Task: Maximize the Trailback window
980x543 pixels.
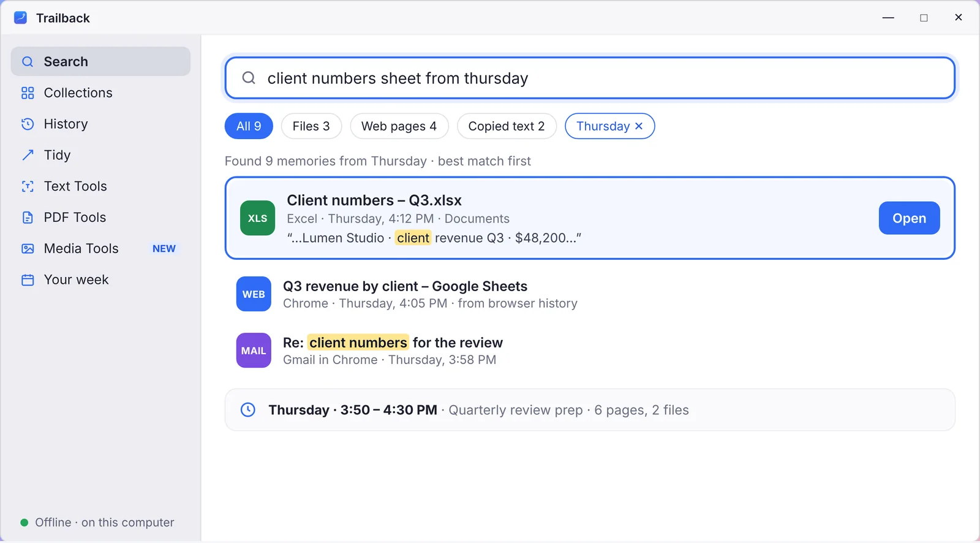Action: (x=924, y=18)
